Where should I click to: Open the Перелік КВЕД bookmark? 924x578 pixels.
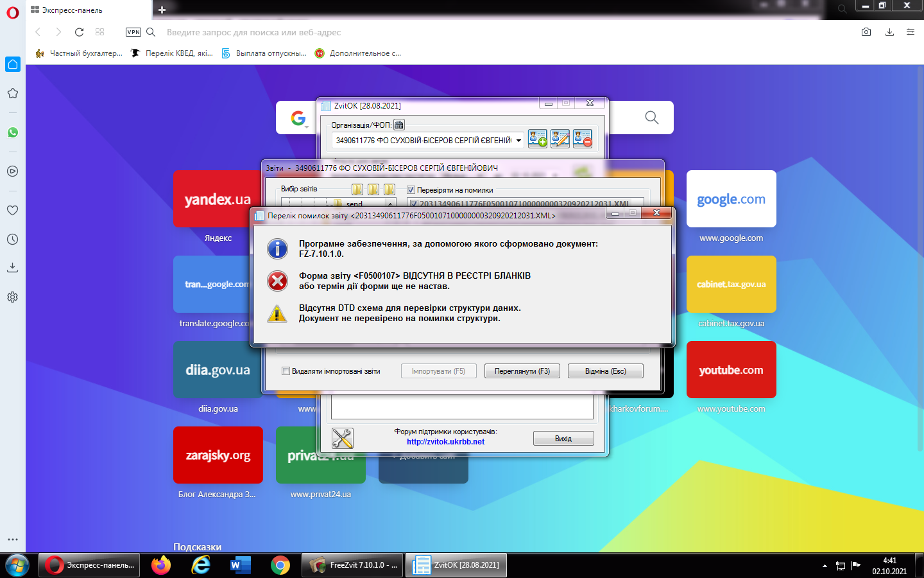pyautogui.click(x=172, y=53)
